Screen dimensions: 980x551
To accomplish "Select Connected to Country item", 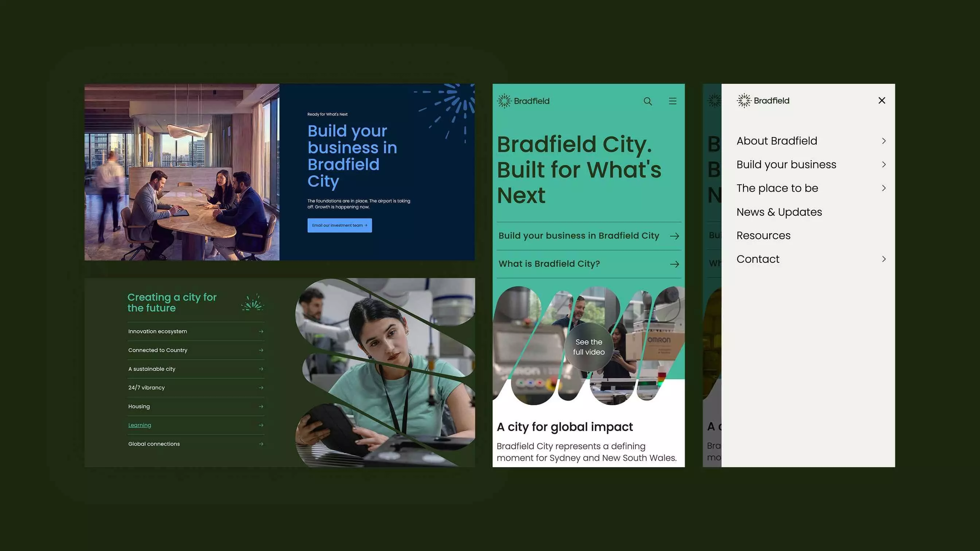I will point(157,350).
